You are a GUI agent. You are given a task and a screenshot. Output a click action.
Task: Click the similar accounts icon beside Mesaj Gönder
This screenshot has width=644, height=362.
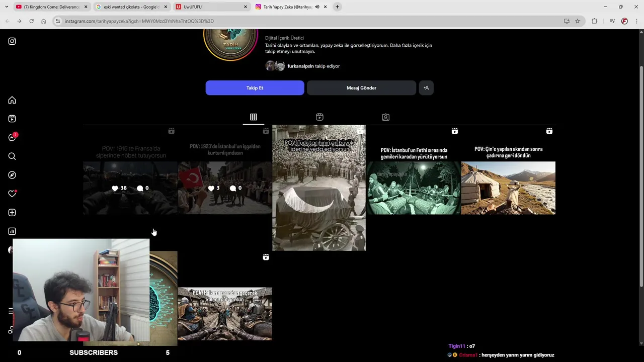click(426, 88)
